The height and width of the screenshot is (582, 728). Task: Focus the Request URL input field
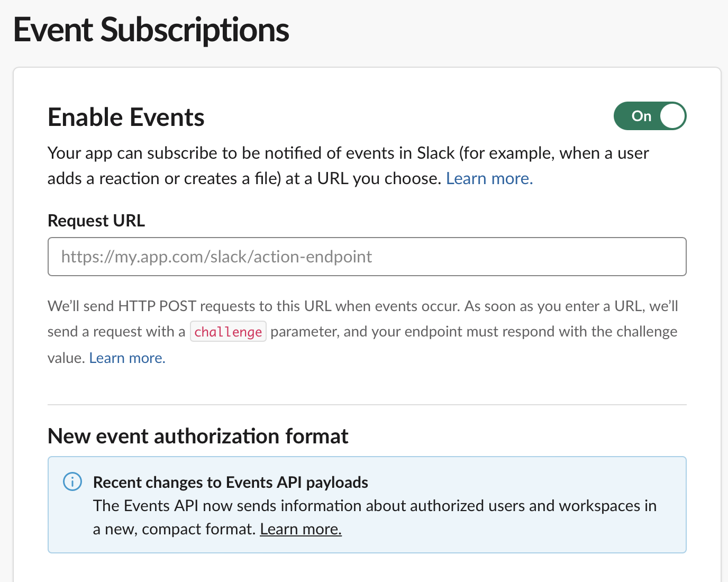367,257
